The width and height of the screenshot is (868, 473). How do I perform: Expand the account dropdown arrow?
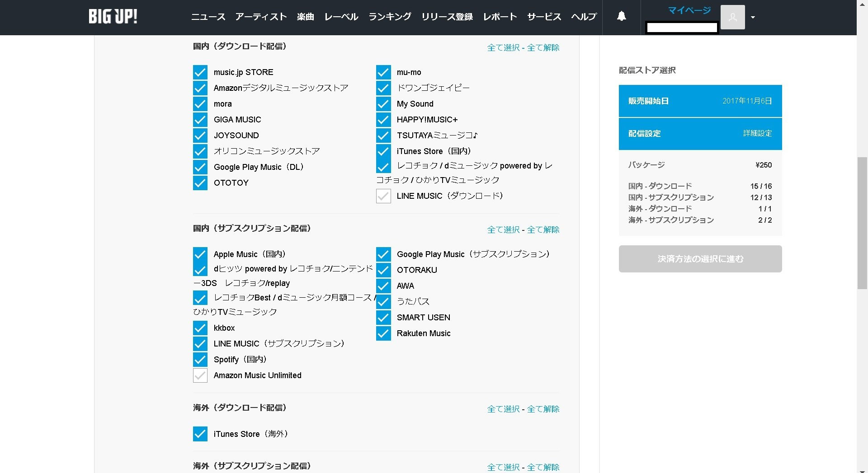pyautogui.click(x=753, y=17)
